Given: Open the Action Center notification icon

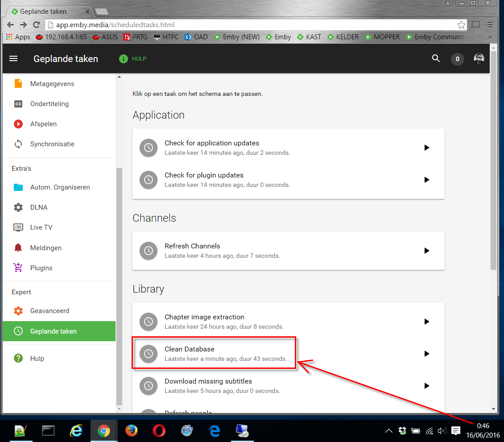Looking at the screenshot, I should click(456, 431).
